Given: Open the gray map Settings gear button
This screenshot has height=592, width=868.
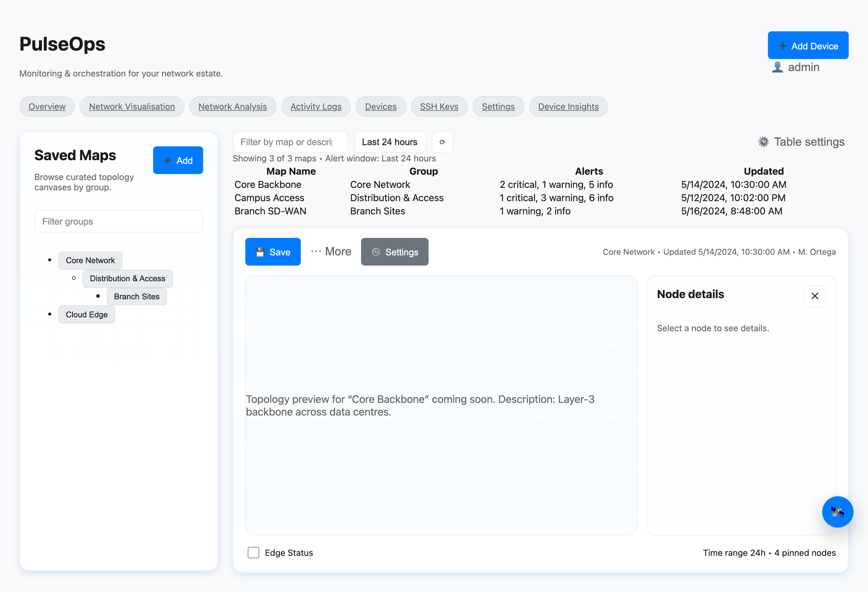Looking at the screenshot, I should coord(395,252).
